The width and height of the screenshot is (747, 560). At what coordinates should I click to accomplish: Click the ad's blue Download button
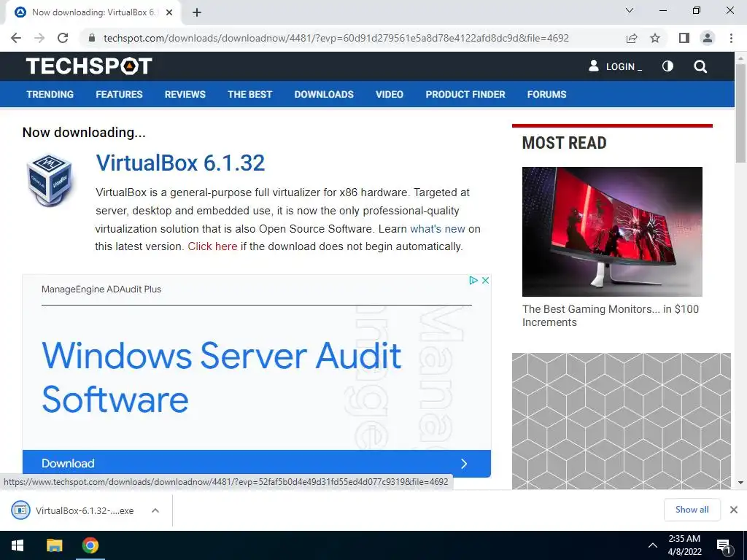[256, 463]
